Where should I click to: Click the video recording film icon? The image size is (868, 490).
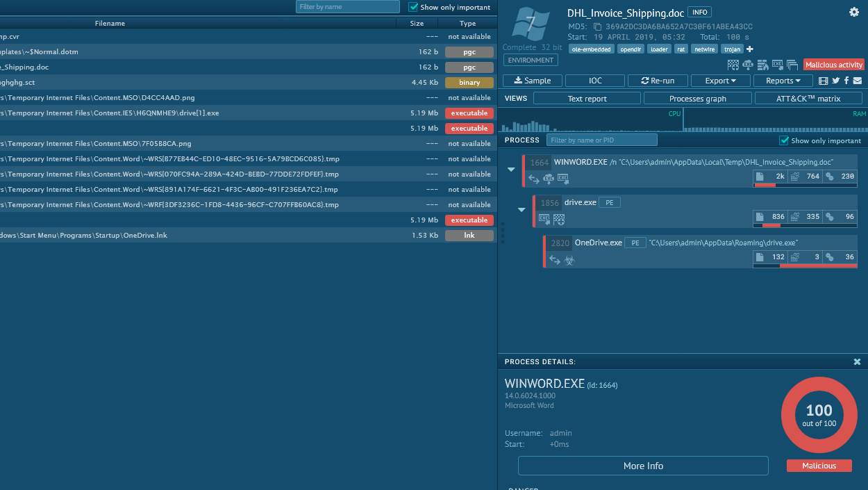[824, 81]
